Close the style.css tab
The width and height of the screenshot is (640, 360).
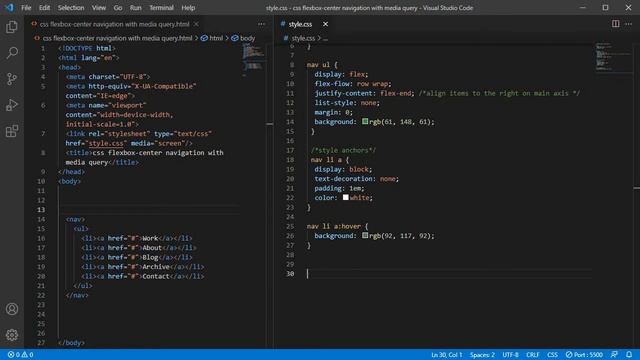[325, 24]
